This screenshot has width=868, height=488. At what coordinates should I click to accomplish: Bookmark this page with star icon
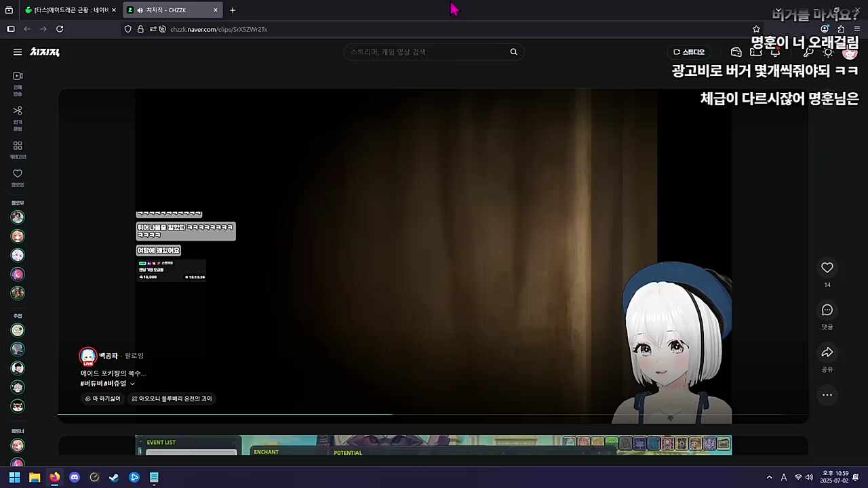[756, 29]
